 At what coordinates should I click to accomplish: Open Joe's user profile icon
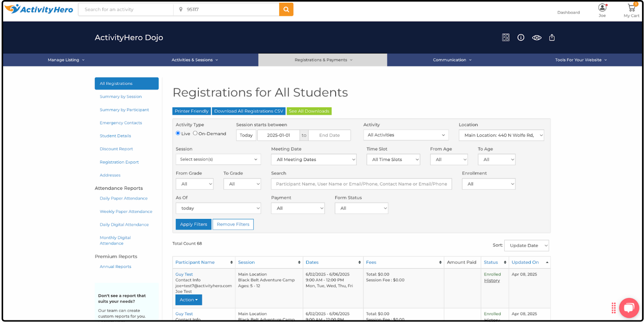(602, 8)
